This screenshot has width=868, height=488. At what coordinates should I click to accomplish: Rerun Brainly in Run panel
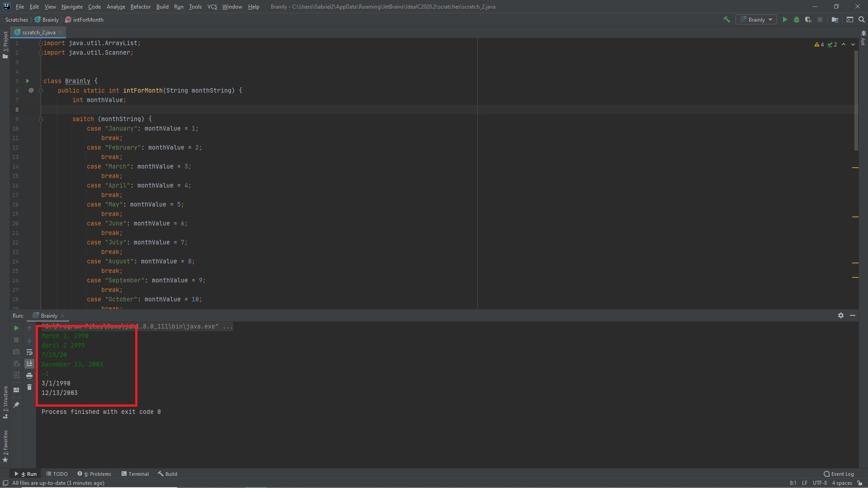pyautogui.click(x=16, y=328)
